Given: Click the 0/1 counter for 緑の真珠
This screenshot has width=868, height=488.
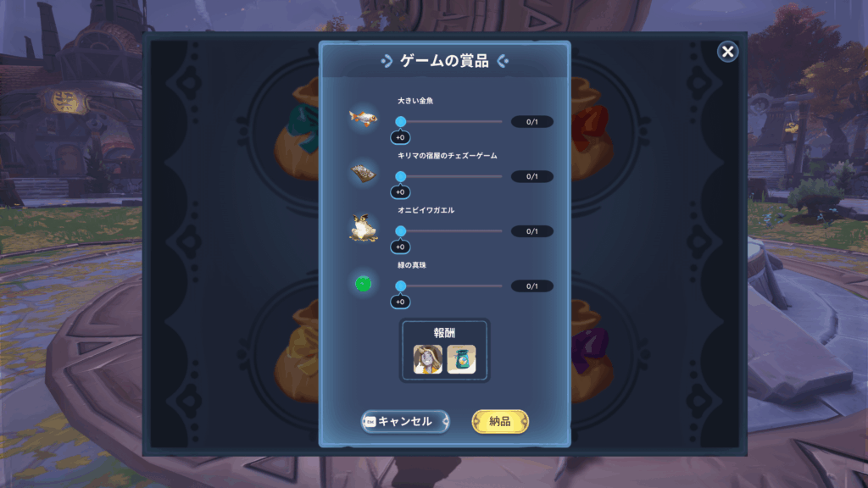Looking at the screenshot, I should coord(532,286).
